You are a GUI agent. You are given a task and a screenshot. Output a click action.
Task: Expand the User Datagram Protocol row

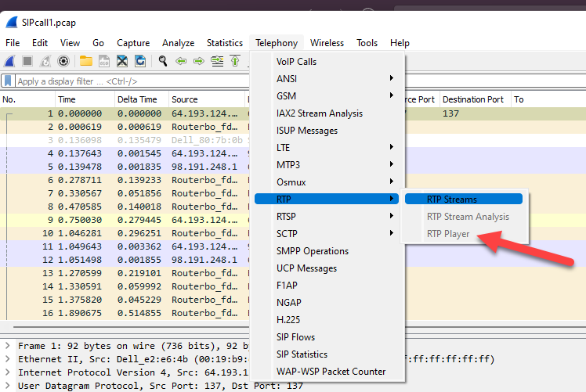(x=7, y=386)
